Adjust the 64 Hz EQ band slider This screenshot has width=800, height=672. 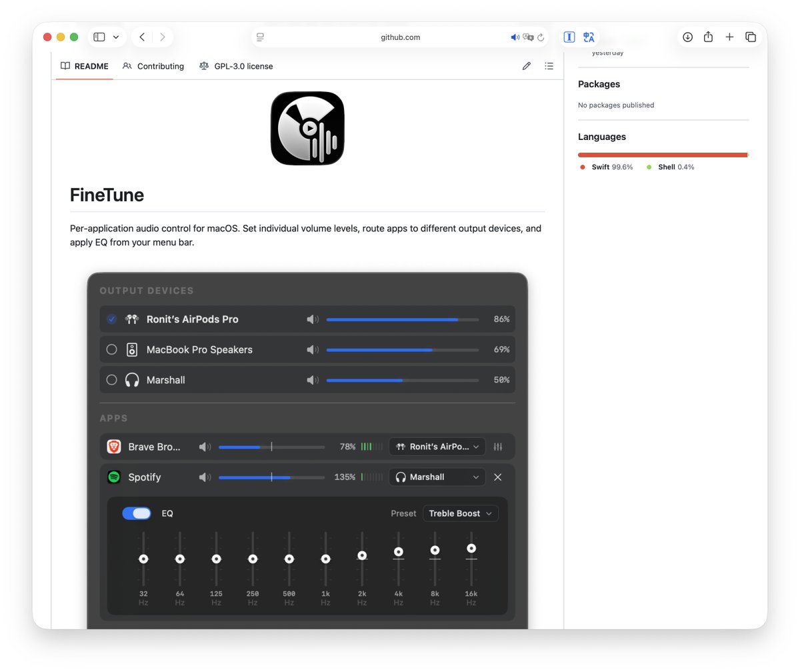pyautogui.click(x=180, y=559)
